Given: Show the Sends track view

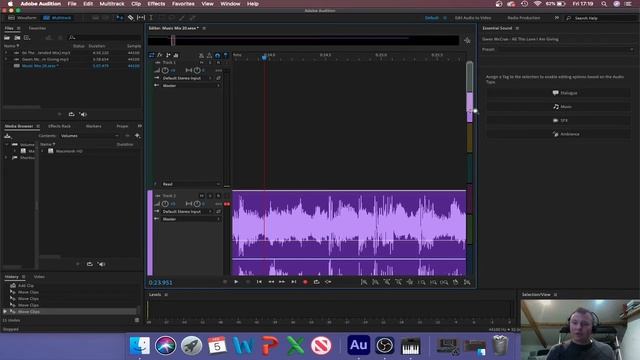Looking at the screenshot, I should click(168, 55).
